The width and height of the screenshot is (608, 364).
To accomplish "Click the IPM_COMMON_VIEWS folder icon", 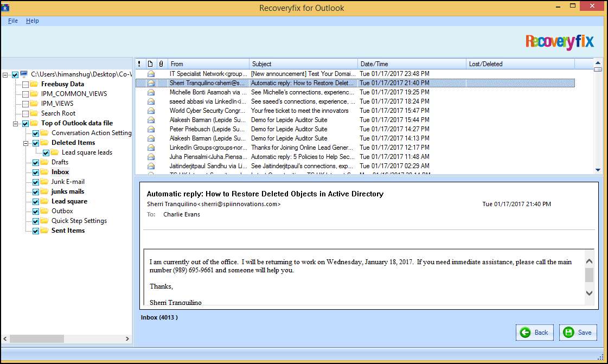I will pos(34,93).
